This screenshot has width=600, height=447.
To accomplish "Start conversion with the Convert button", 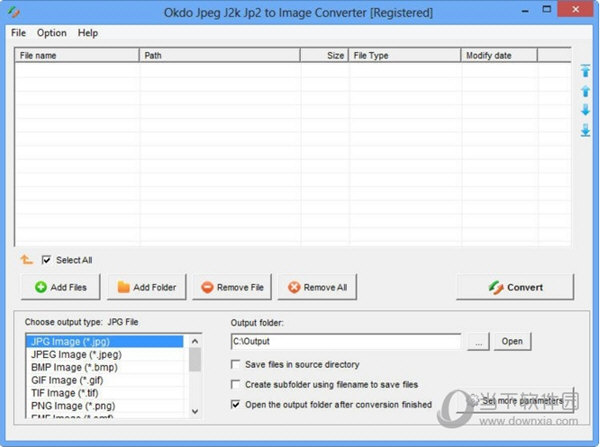I will click(x=515, y=287).
